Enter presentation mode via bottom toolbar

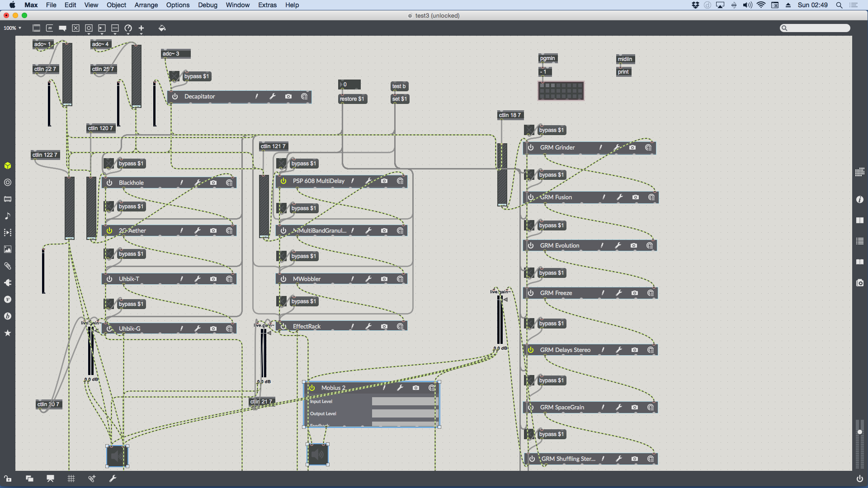pos(50,479)
